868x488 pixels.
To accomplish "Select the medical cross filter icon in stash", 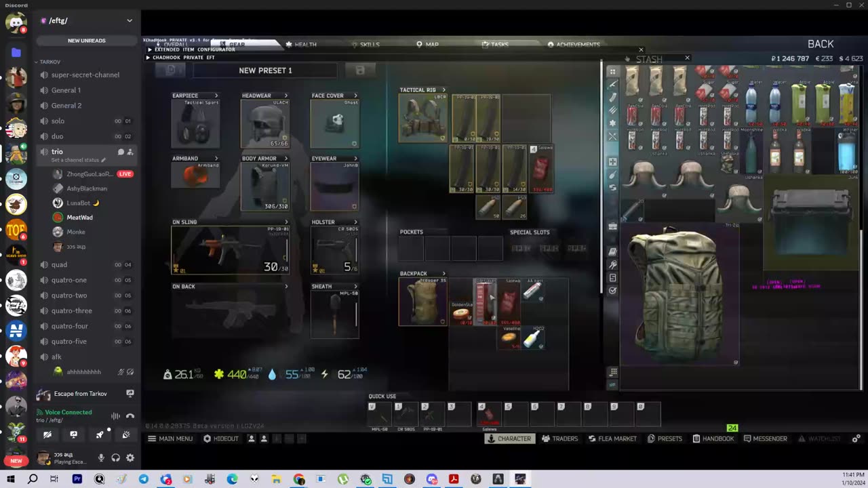I will [613, 162].
